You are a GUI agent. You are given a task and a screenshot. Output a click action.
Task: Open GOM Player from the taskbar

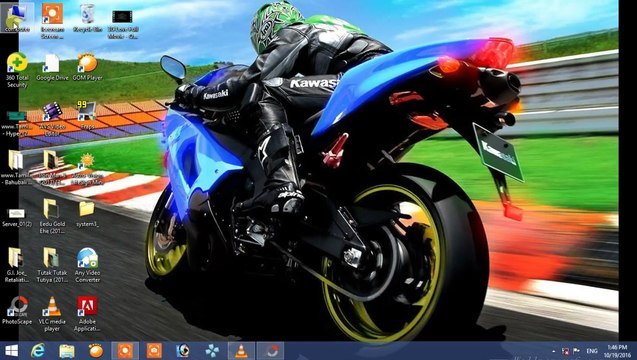click(96, 351)
